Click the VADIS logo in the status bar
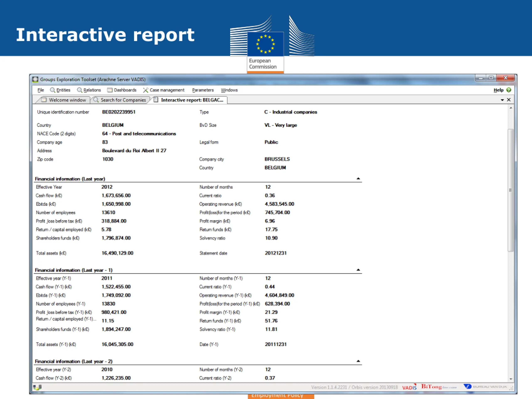 (409, 387)
